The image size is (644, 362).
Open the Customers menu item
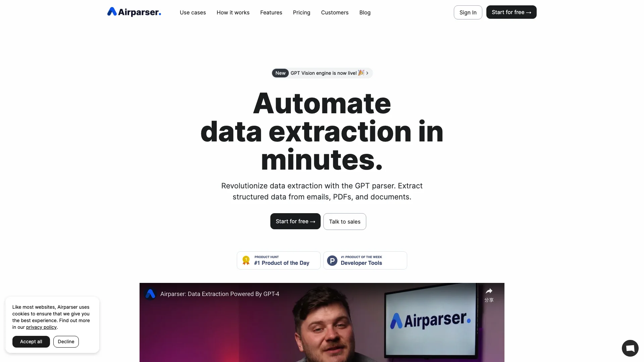(x=335, y=12)
